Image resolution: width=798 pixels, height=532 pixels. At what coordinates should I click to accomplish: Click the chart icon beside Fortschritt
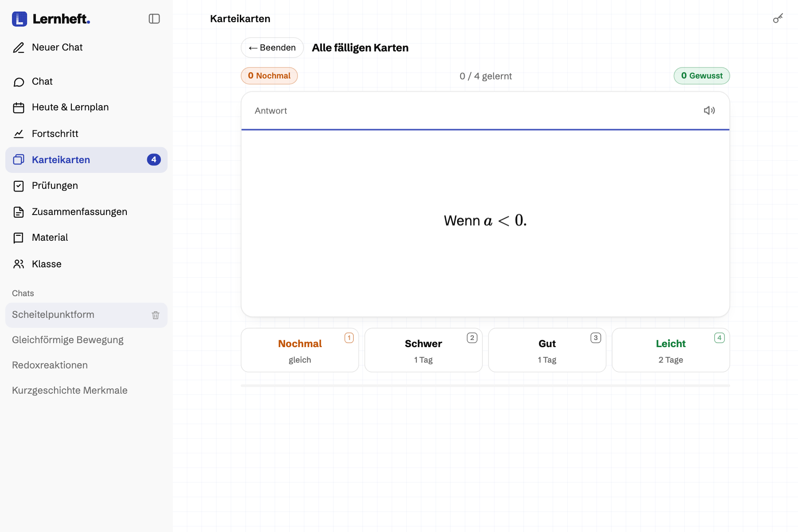tap(19, 134)
